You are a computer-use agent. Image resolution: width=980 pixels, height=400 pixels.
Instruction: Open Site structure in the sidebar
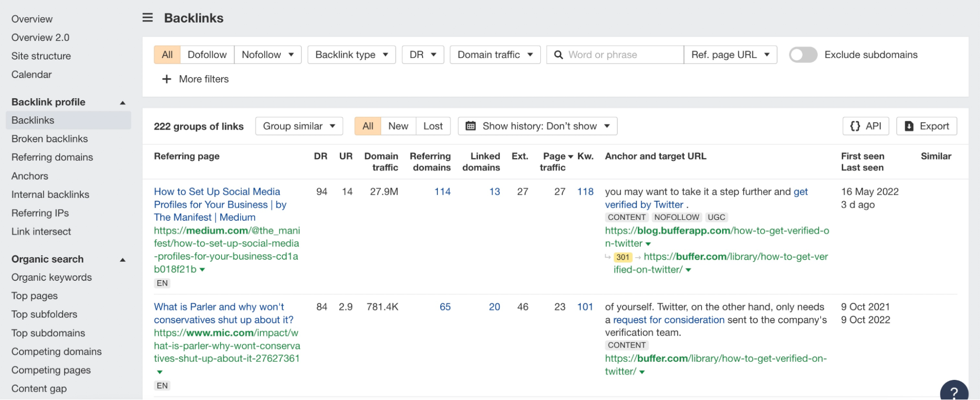[x=41, y=56]
